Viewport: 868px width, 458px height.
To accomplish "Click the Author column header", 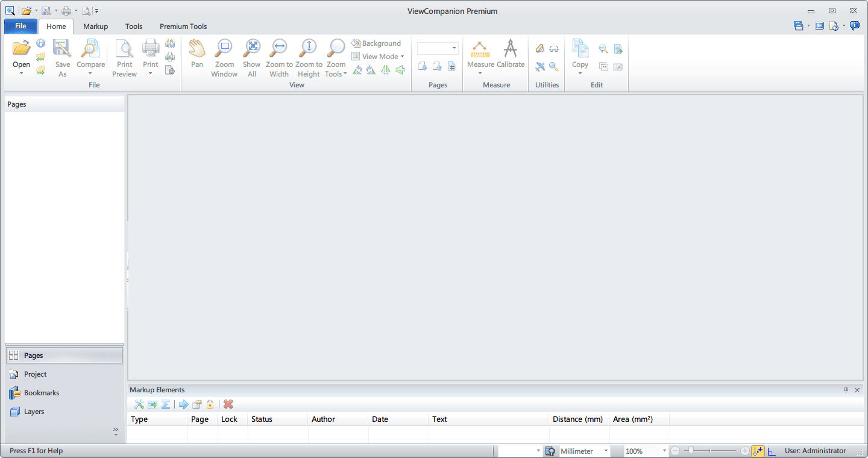I will pyautogui.click(x=324, y=419).
